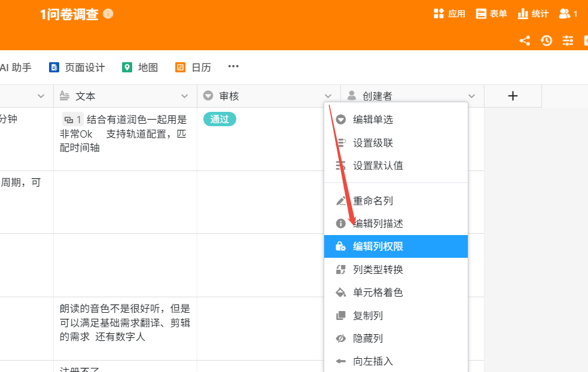588x372 pixels.
Task: Click the 文本 column header name
Action: point(85,96)
